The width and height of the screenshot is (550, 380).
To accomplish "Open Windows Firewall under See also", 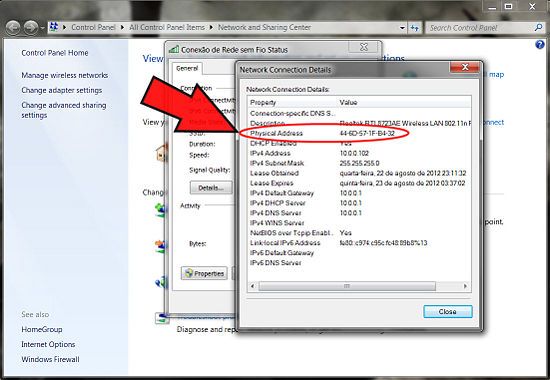I will tap(50, 360).
